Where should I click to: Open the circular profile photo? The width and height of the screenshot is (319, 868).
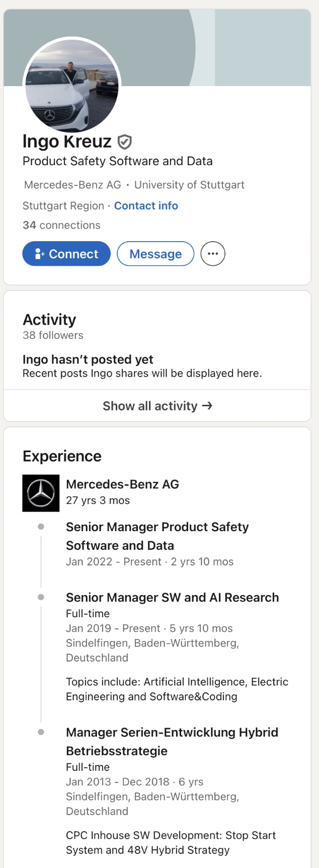click(72, 86)
